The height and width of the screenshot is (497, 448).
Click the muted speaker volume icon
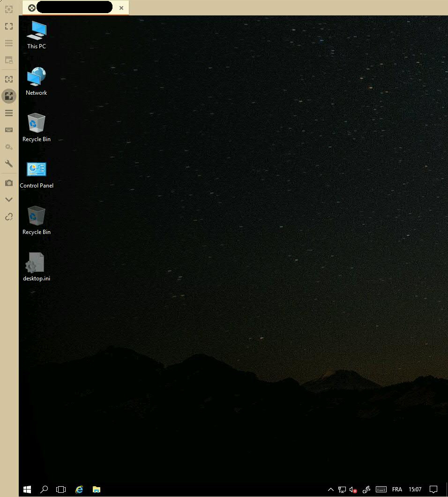point(353,489)
